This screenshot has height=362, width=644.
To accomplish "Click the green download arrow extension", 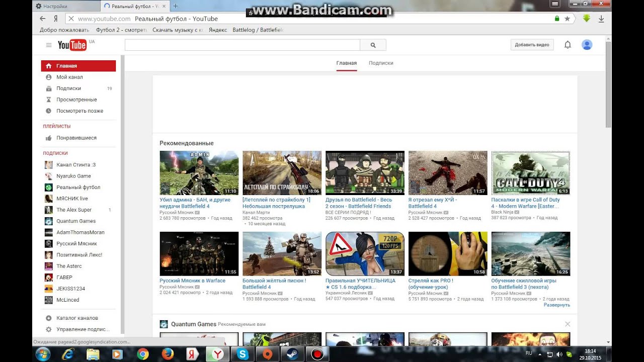I will tap(586, 19).
